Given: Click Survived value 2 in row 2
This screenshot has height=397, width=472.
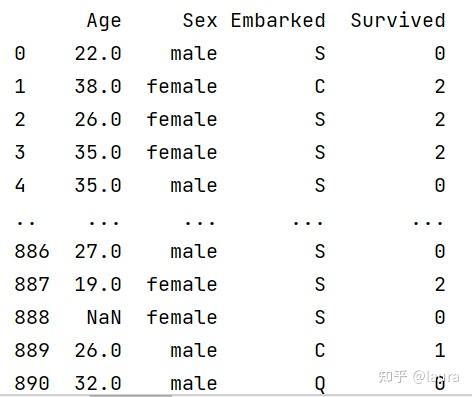Looking at the screenshot, I should click(x=440, y=119).
